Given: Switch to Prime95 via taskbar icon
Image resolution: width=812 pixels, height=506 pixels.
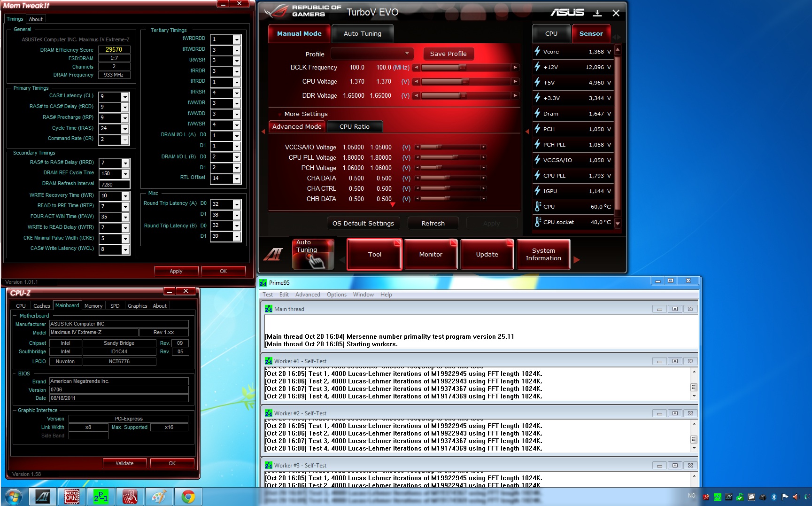Looking at the screenshot, I should click(x=101, y=497).
